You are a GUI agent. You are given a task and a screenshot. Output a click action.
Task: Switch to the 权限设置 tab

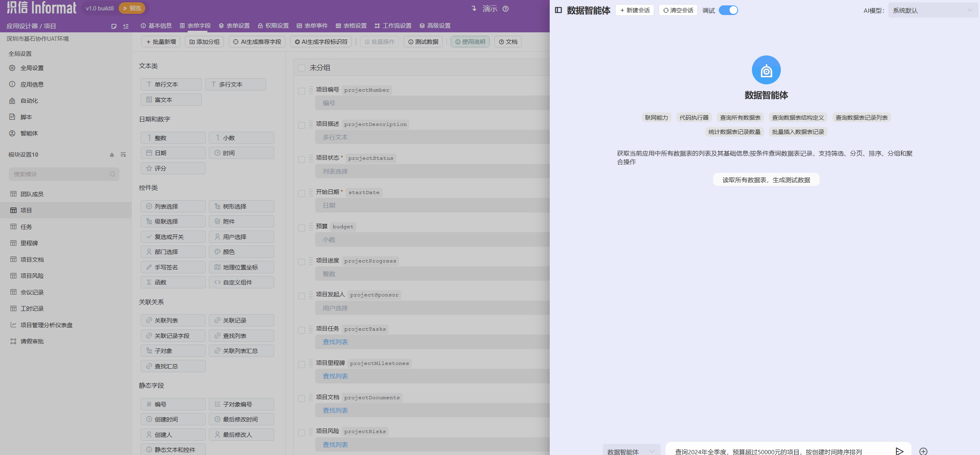pos(273,26)
